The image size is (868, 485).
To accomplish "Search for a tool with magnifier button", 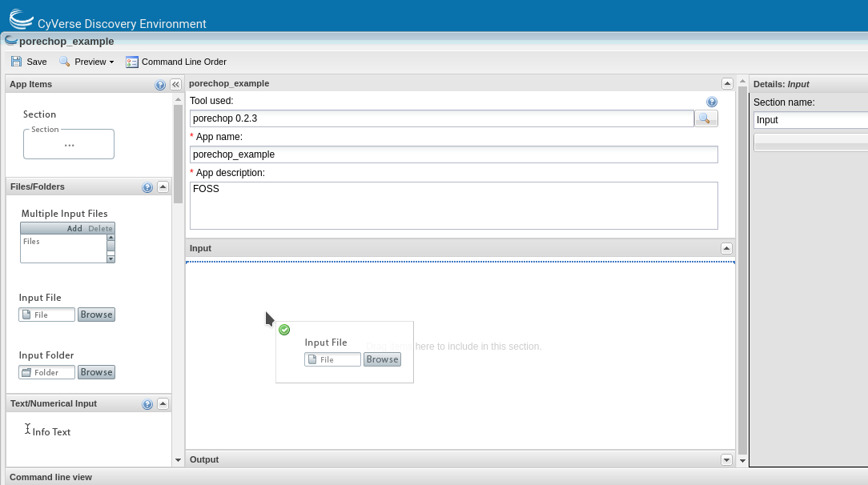I will click(706, 118).
